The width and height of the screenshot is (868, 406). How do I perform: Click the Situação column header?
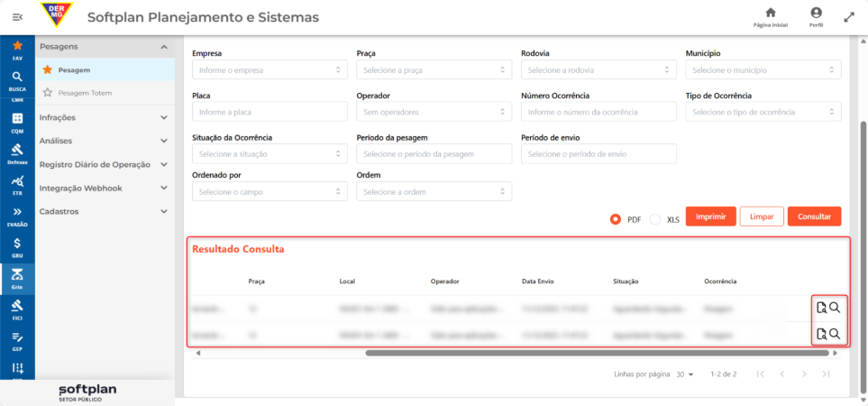point(626,281)
